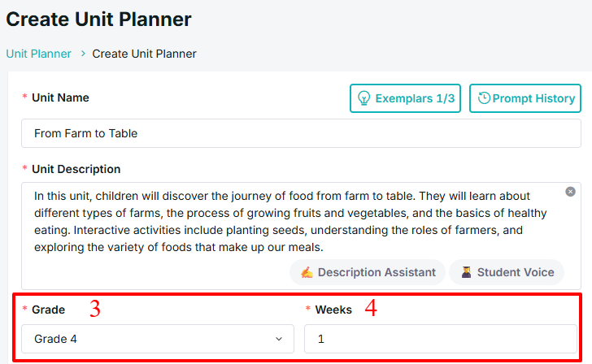592x364 pixels.
Task: Click the Weeks field label
Action: 333,310
